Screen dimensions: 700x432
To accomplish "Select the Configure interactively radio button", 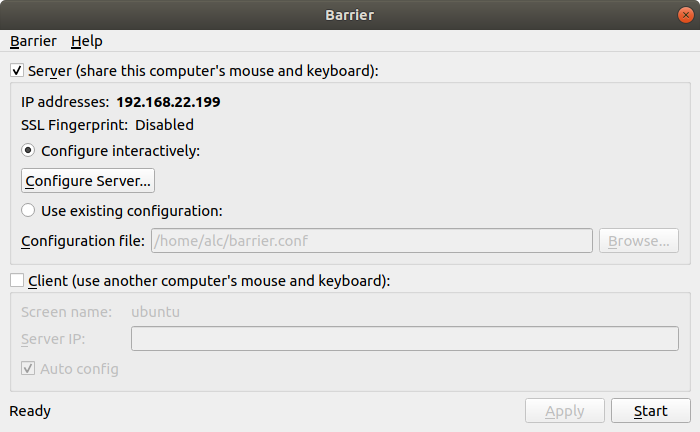I will (28, 151).
